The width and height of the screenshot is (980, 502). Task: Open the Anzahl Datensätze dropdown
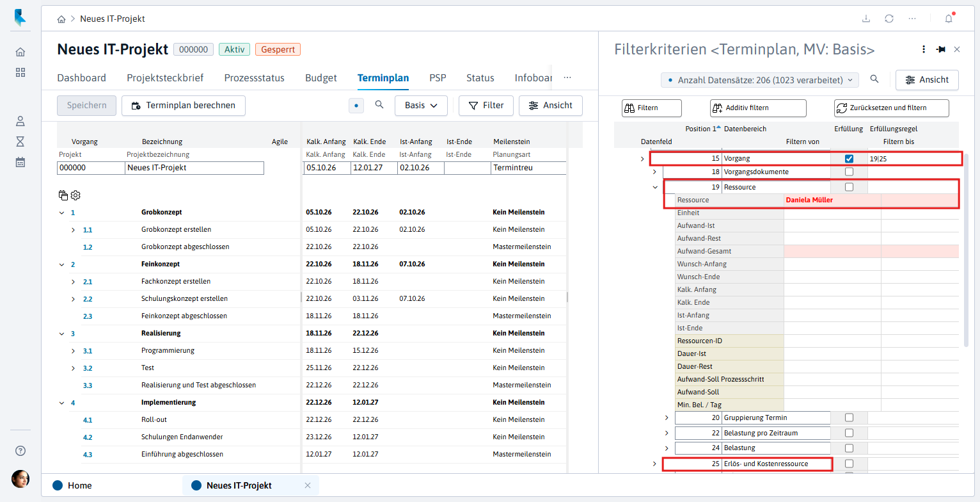(x=760, y=80)
